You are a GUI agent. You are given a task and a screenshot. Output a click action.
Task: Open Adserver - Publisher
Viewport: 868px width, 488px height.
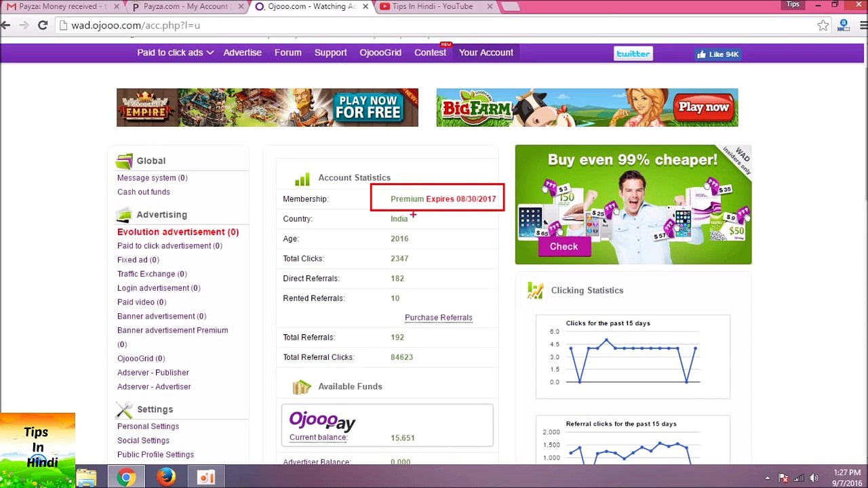pos(153,373)
